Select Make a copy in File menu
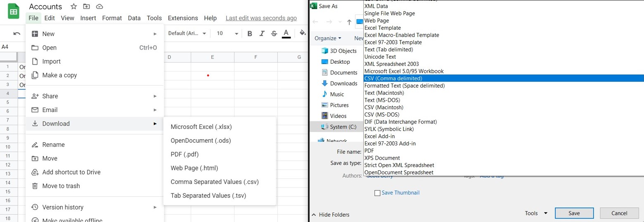644x222 pixels. tap(95, 75)
